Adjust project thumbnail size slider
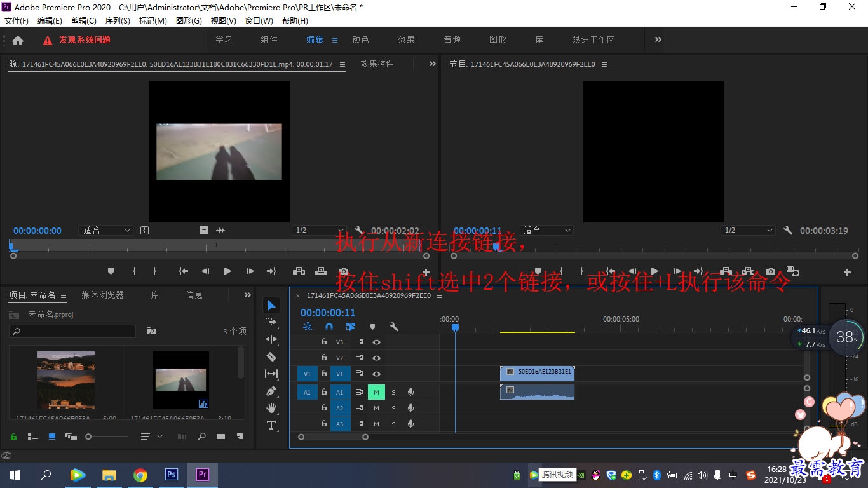This screenshot has width=868, height=488. tap(107, 437)
